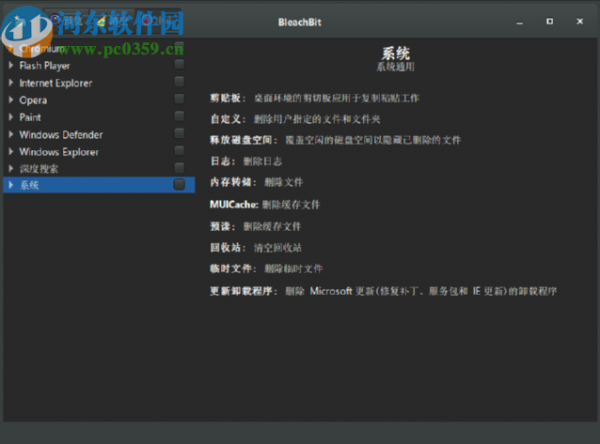Click the 预读 description line
Screen dimensions: 600x444
click(256, 227)
